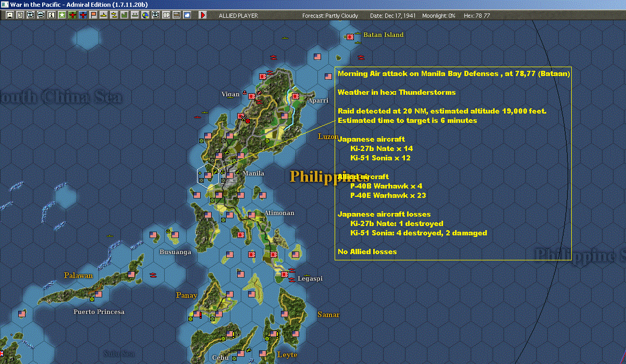Click the anchor icon beside Vigan

tap(244, 93)
